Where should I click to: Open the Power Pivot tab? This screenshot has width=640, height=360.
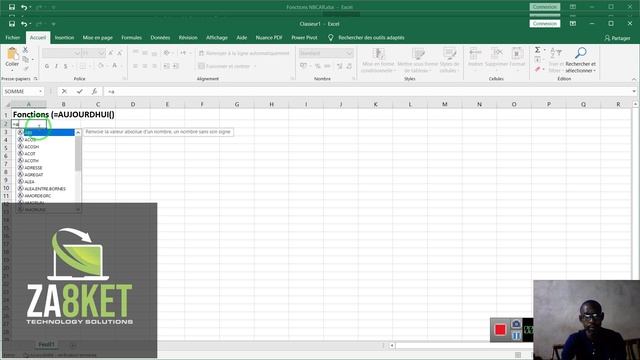(x=304, y=38)
